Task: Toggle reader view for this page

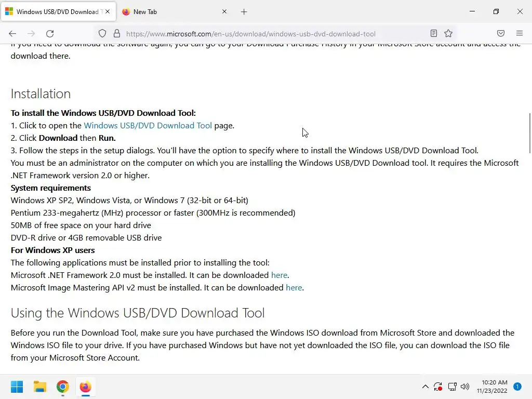Action: click(434, 33)
